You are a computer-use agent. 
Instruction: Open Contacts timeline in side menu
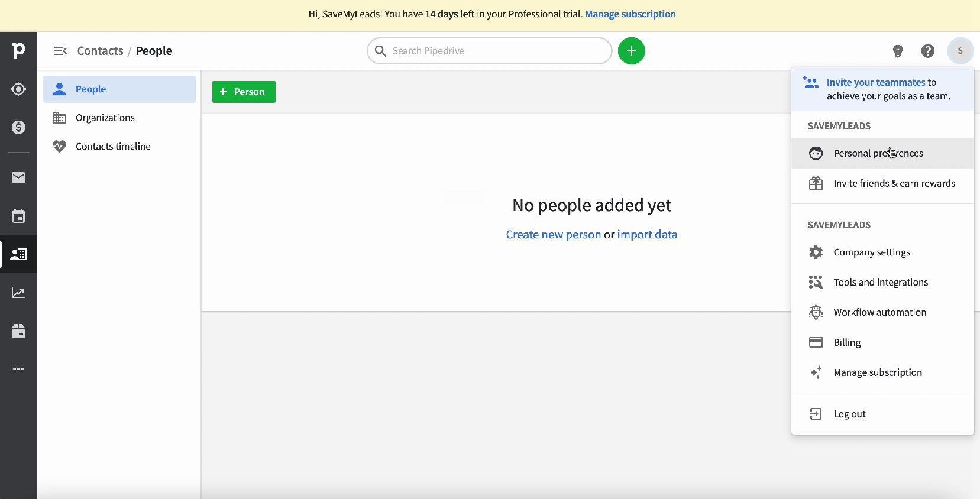click(x=119, y=146)
